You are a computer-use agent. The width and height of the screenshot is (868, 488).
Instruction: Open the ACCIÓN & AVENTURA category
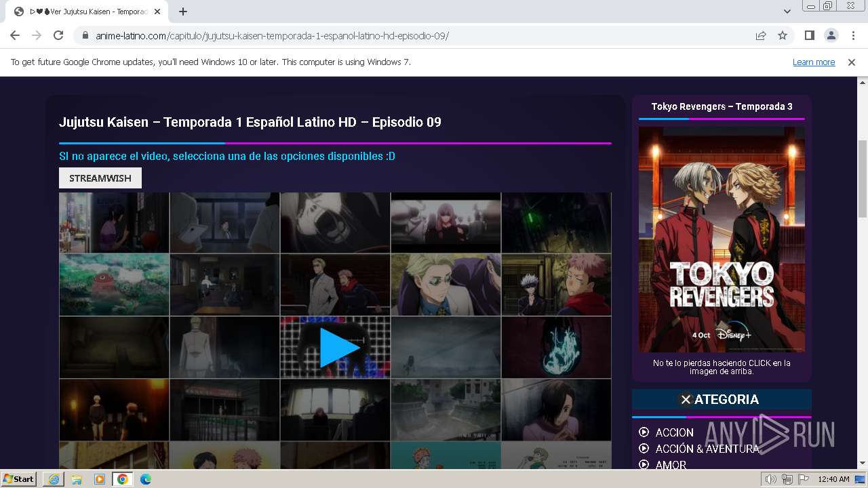[707, 449]
